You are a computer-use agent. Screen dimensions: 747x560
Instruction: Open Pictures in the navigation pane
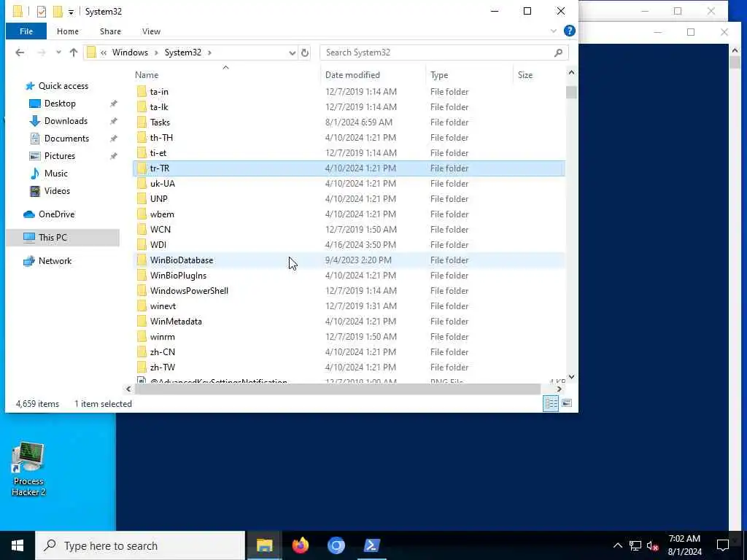click(x=60, y=156)
